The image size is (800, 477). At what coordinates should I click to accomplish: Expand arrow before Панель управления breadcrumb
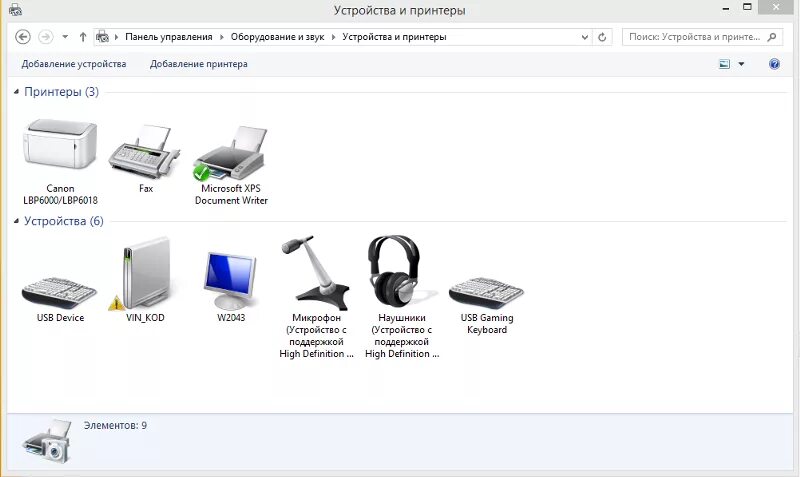[x=116, y=37]
